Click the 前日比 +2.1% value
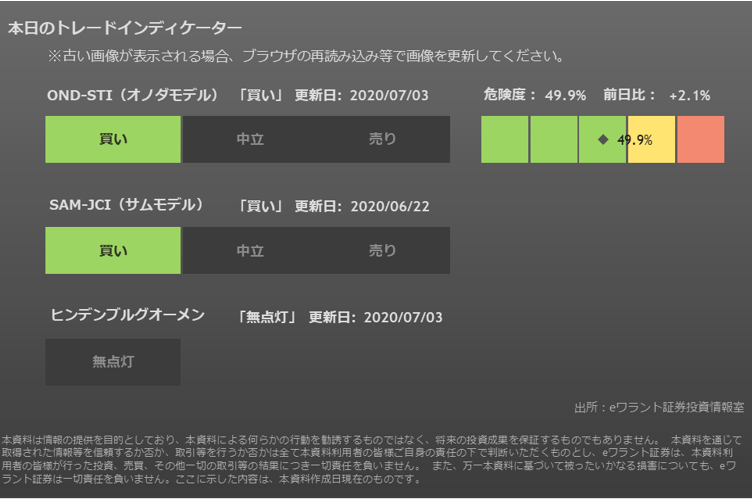This screenshot has height=499, width=752. (x=689, y=96)
